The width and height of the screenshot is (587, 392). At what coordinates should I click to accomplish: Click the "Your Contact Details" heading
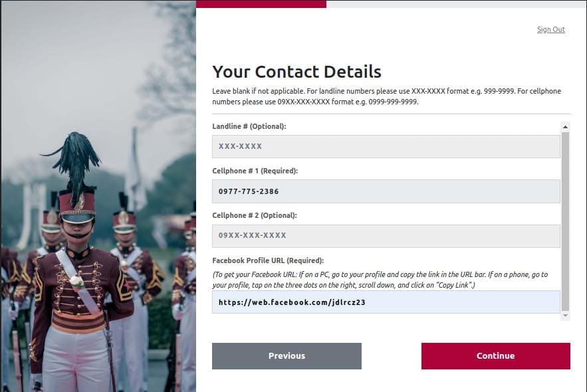point(296,72)
